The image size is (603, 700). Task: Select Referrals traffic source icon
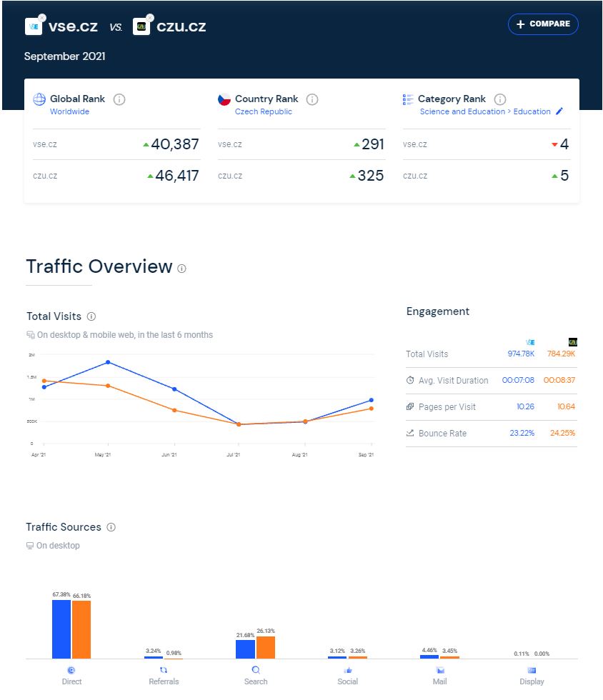(164, 670)
